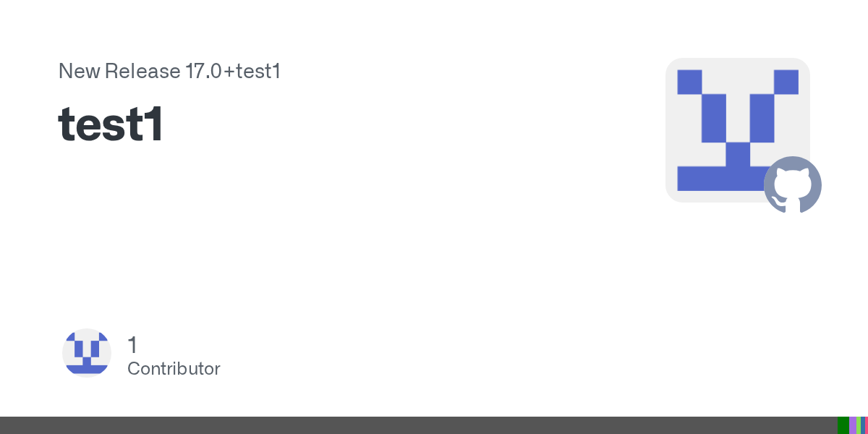
Task: Select the steel blue language bar segment
Action: (x=863, y=425)
